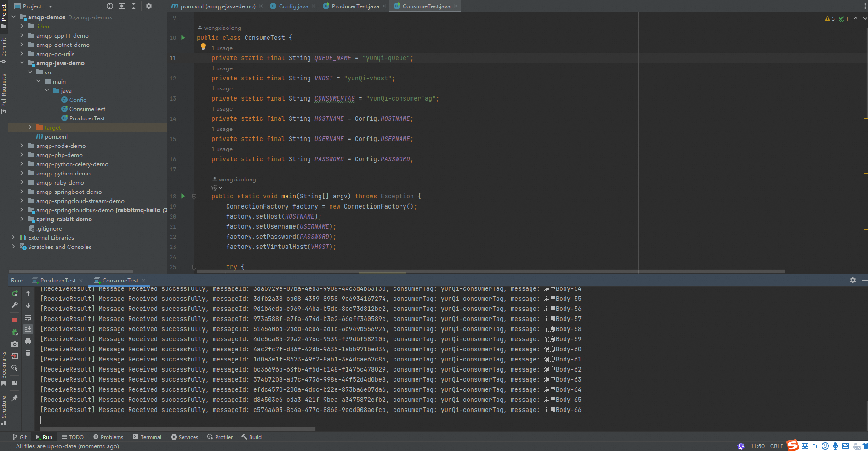Toggle soft-wrap in the Run console
The height and width of the screenshot is (451, 868).
[28, 317]
